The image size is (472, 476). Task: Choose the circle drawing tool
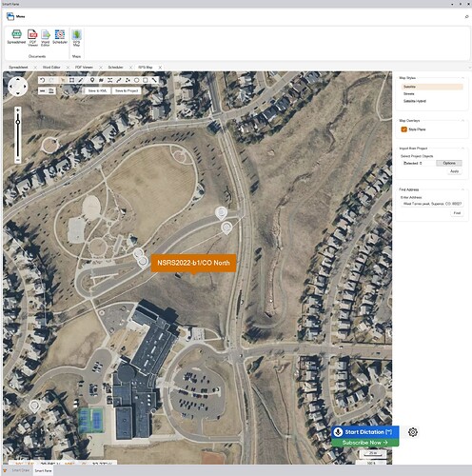click(x=137, y=80)
